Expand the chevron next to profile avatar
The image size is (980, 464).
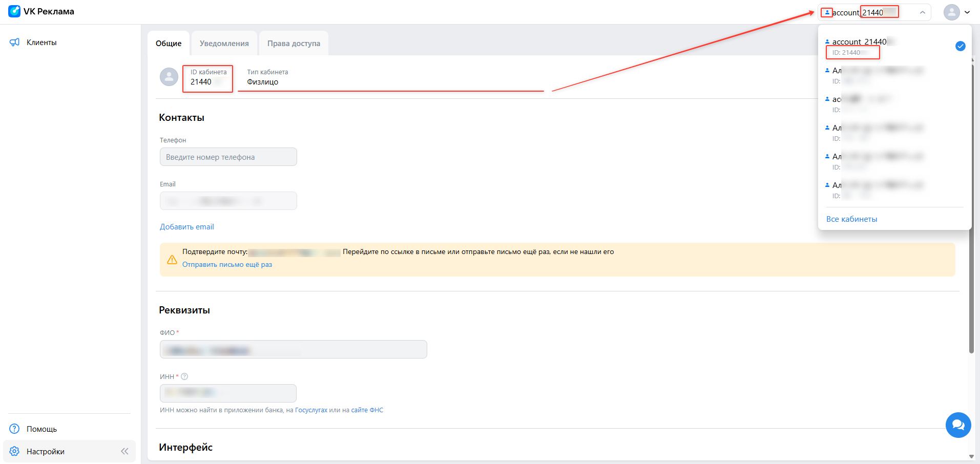[x=967, y=12]
